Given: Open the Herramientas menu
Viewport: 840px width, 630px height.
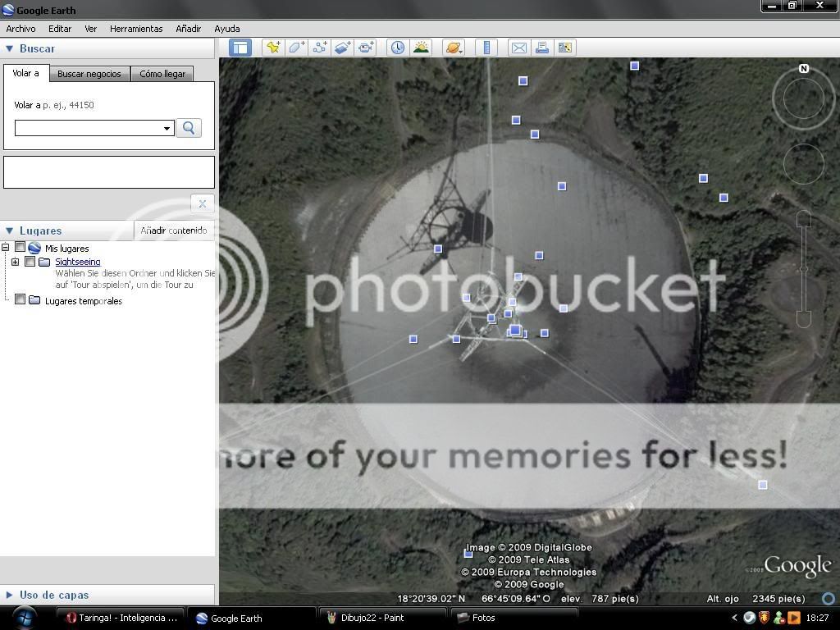Looking at the screenshot, I should pyautogui.click(x=136, y=29).
